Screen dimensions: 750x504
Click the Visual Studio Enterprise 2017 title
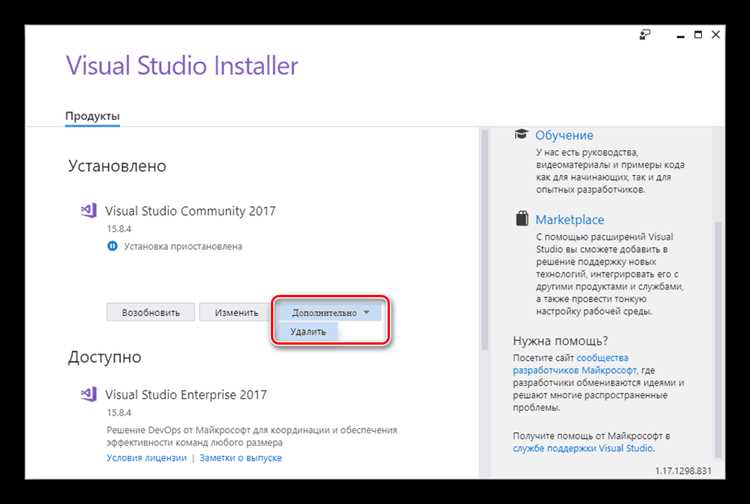click(186, 394)
